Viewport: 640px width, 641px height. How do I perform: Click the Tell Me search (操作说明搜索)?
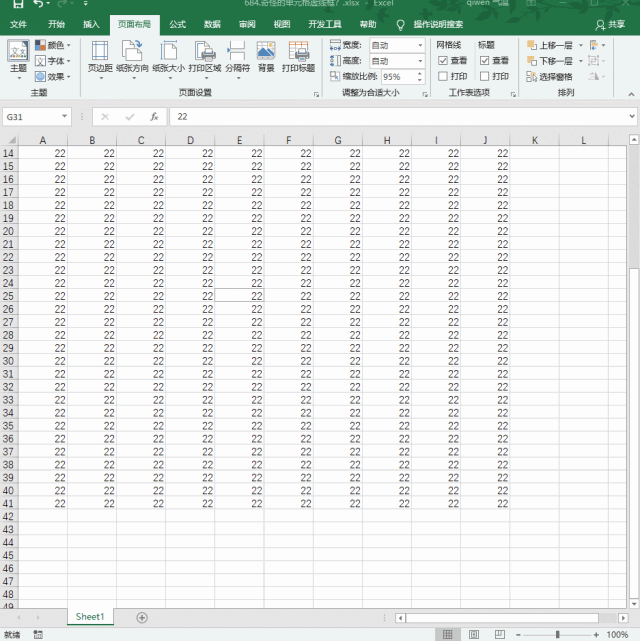click(x=438, y=25)
